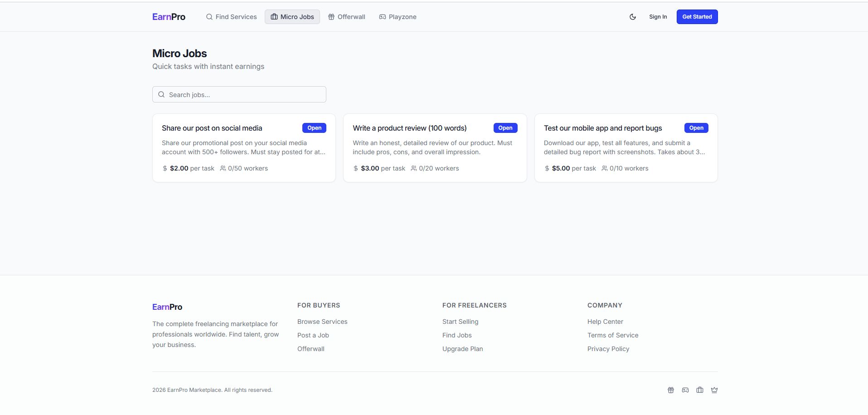Open the Share our post on social media job

(x=212, y=128)
